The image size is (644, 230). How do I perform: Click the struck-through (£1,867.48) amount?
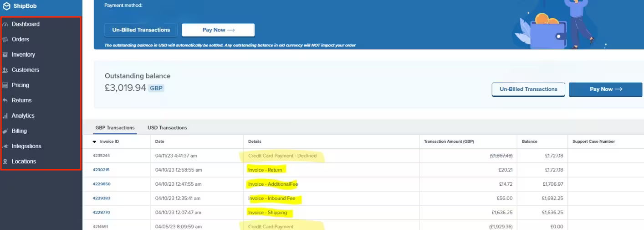click(x=501, y=156)
